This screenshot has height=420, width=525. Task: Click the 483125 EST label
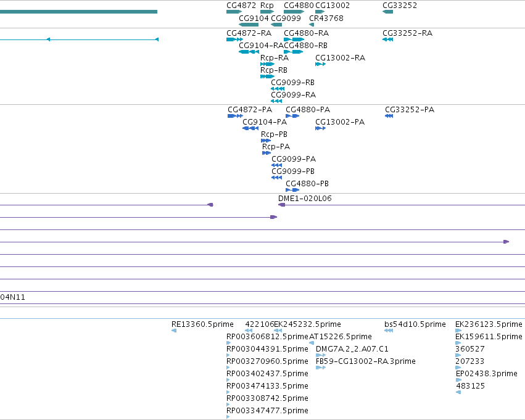tap(471, 386)
